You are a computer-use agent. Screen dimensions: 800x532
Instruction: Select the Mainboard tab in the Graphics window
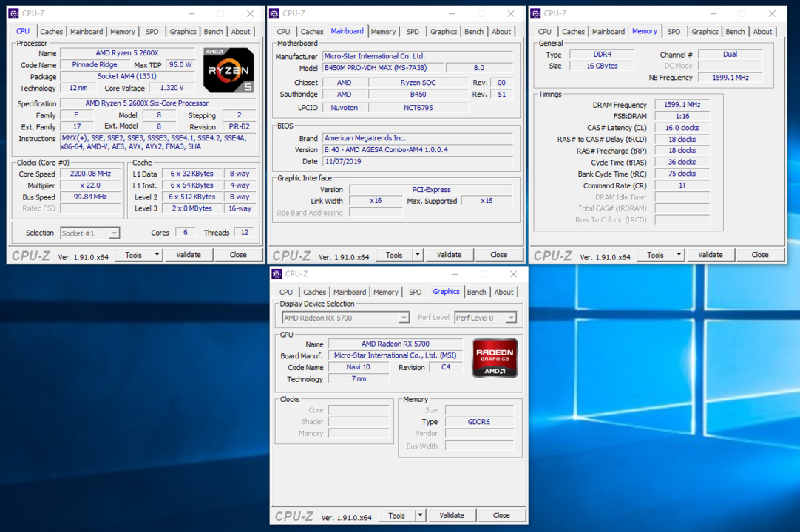(350, 293)
